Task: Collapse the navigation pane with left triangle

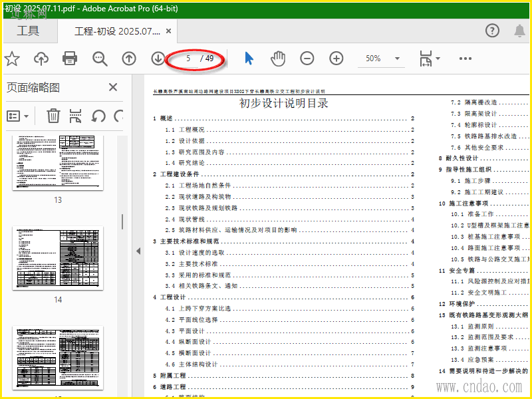Action: (x=138, y=251)
